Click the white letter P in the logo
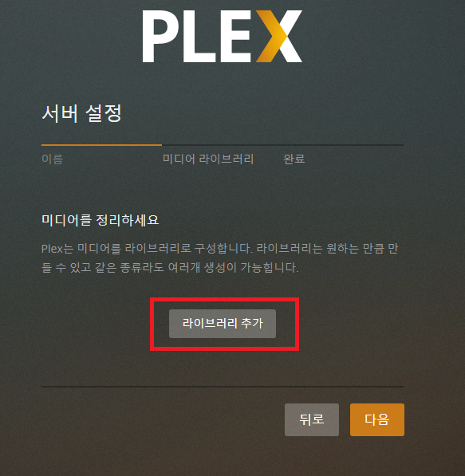Screen dimensions: 465x476 point(159,37)
